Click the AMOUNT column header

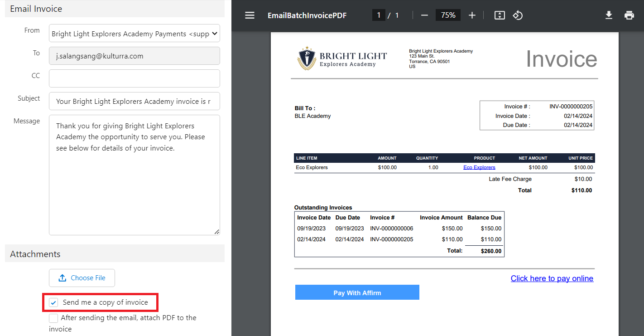point(387,158)
